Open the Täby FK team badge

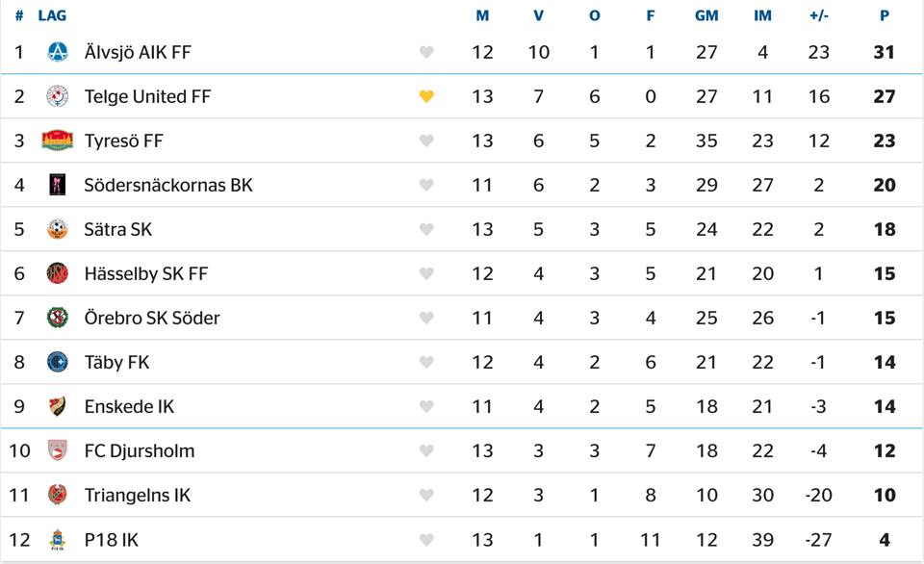coord(57,362)
